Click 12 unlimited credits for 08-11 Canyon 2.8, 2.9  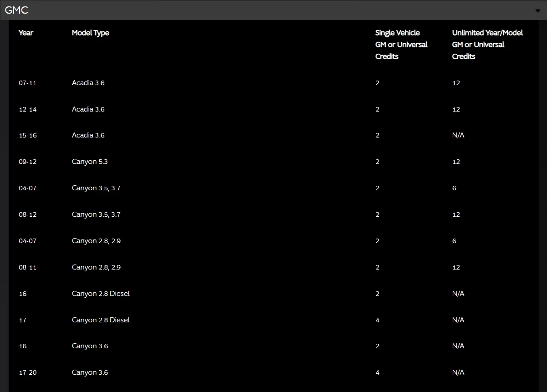456,267
